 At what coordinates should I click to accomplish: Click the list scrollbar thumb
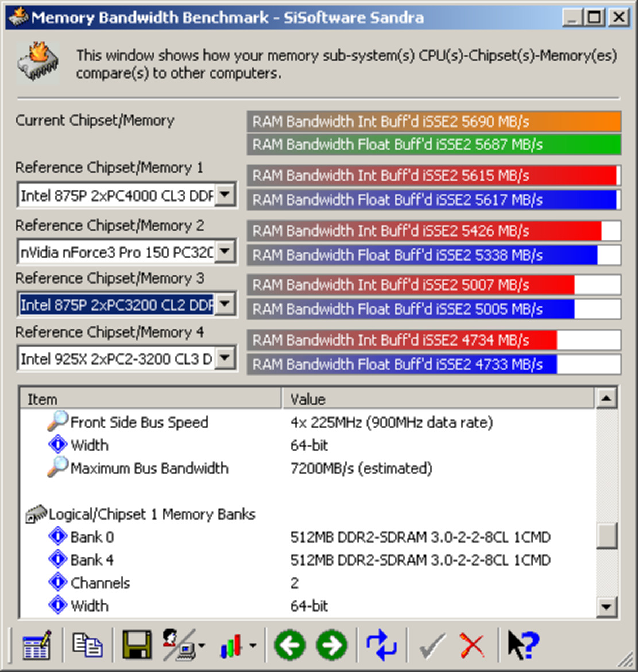pos(606,535)
